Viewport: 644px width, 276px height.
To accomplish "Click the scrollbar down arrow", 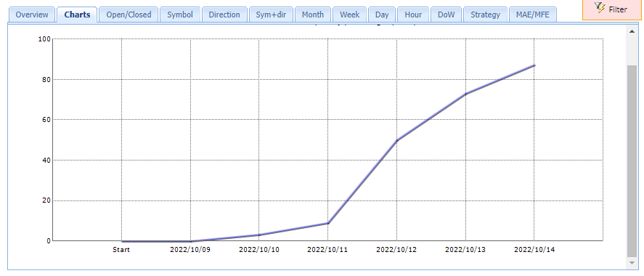I will 632,262.
